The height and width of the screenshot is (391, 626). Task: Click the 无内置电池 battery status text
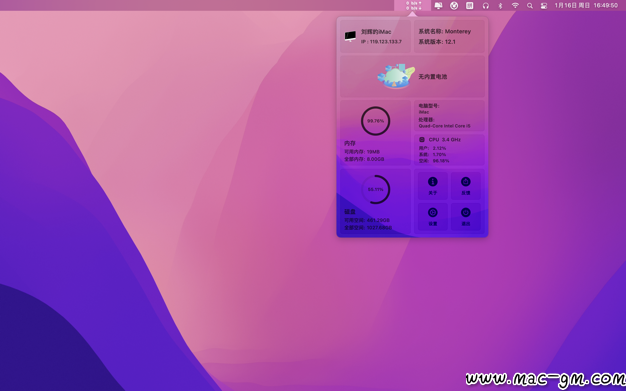click(433, 76)
